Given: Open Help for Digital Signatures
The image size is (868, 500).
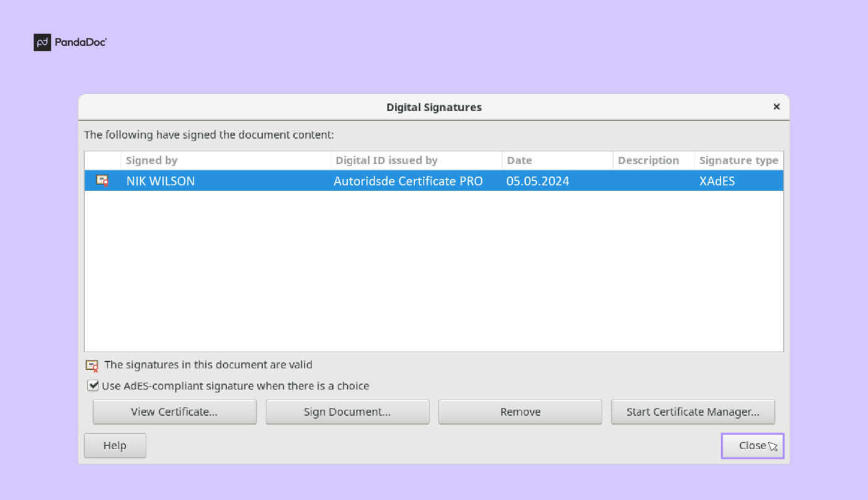Looking at the screenshot, I should pos(115,445).
